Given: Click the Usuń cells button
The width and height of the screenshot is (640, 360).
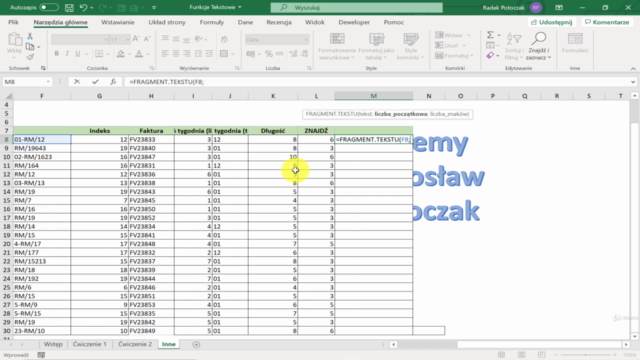Looking at the screenshot, I should pos(451,45).
